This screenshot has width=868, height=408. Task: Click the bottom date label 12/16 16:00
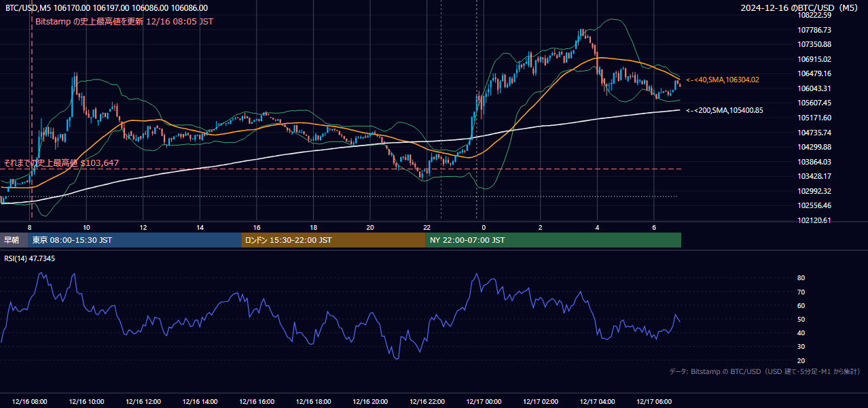pos(257,402)
